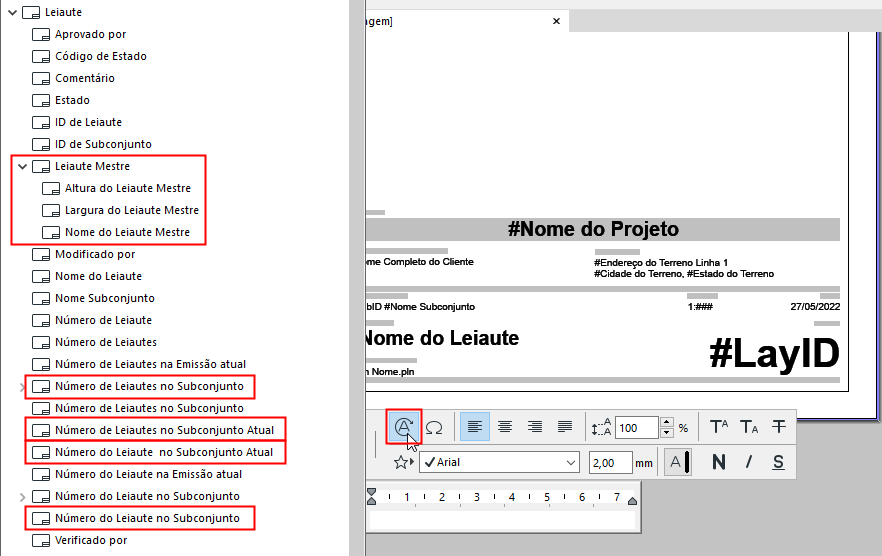Select the Leiaute root item
Screen dimensions: 882x556
(x=63, y=12)
